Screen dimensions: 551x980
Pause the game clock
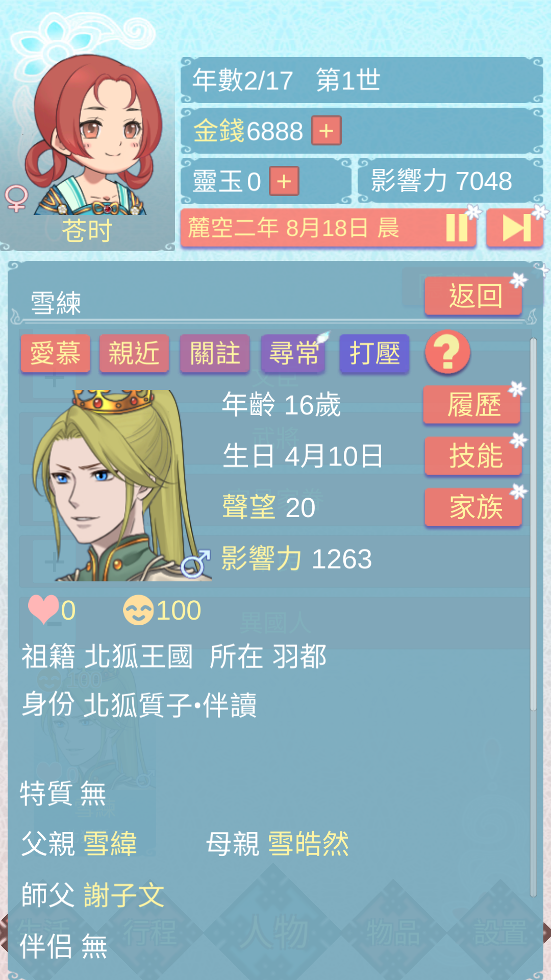coord(457,228)
